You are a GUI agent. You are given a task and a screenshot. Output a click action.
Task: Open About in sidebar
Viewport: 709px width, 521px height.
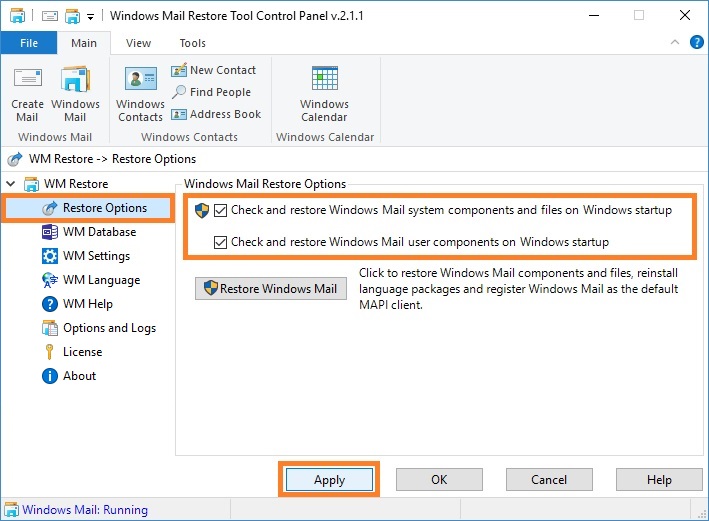(79, 376)
